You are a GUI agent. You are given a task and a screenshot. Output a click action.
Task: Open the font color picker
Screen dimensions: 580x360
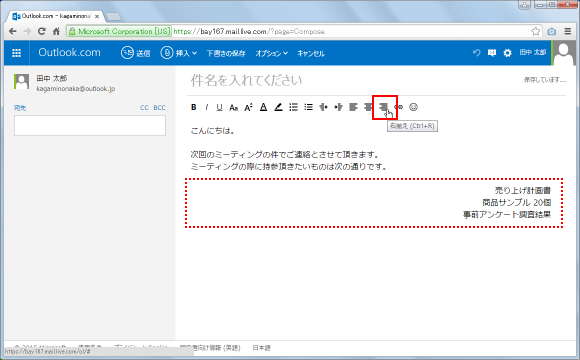coord(263,107)
